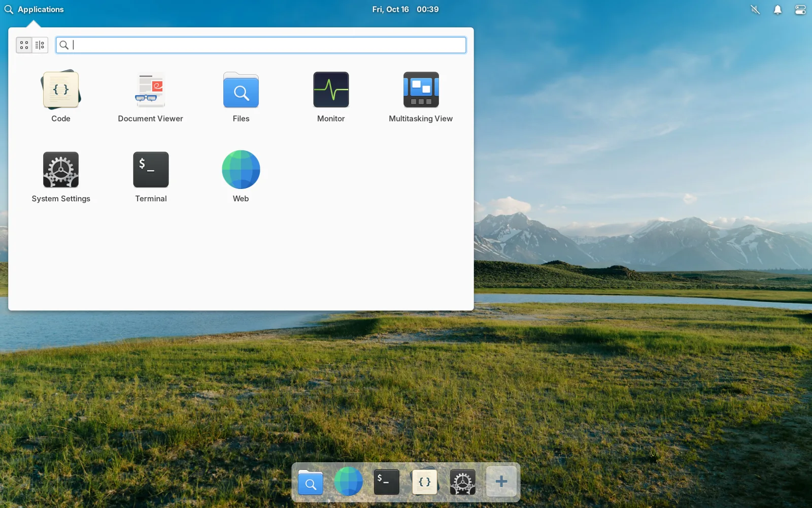The width and height of the screenshot is (812, 508).
Task: Close the Applications menu in the panel
Action: (x=34, y=9)
